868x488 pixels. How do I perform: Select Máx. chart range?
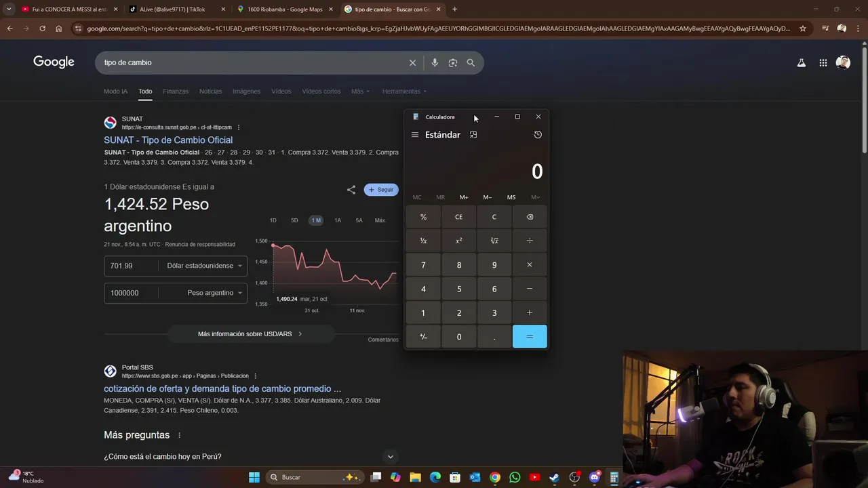(380, 220)
